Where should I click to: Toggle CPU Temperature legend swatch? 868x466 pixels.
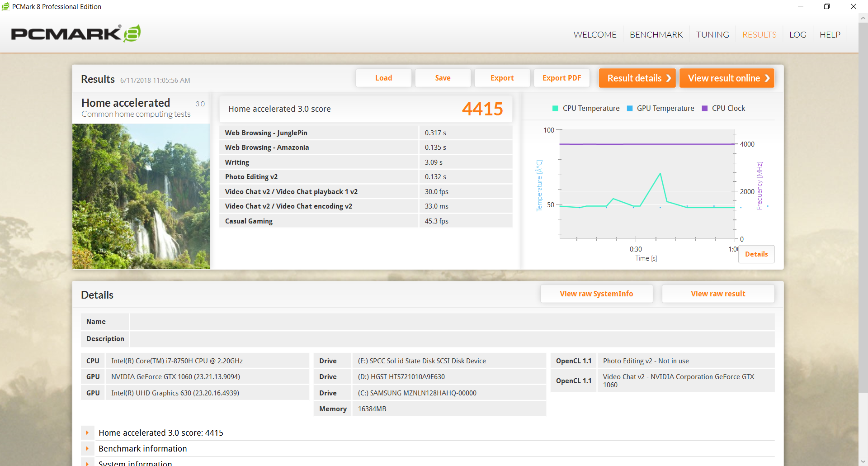(x=555, y=109)
